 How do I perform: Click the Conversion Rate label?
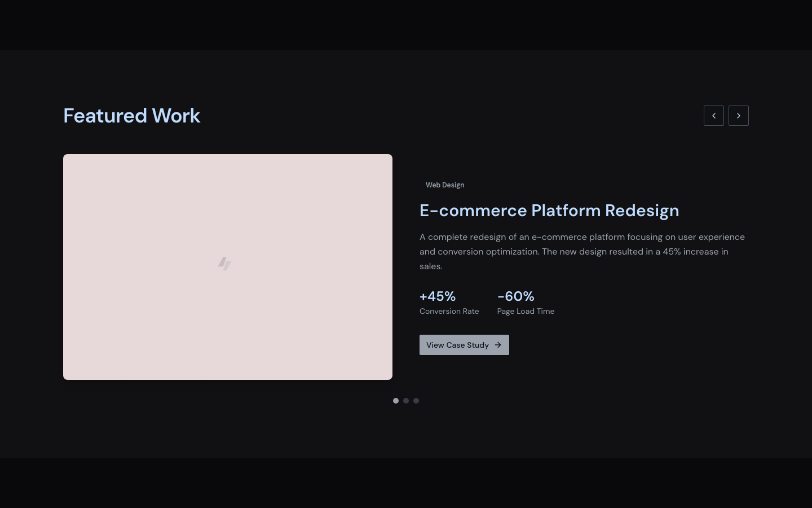(x=449, y=311)
